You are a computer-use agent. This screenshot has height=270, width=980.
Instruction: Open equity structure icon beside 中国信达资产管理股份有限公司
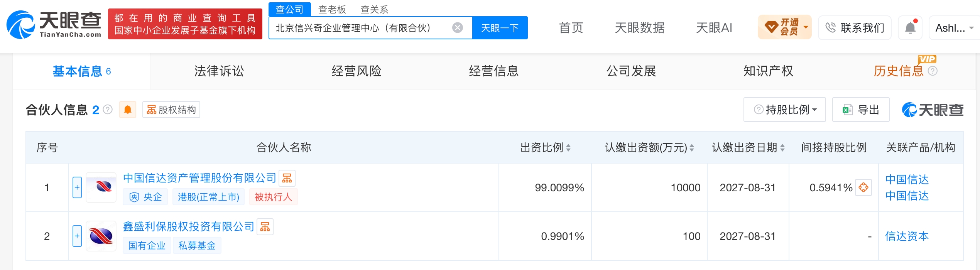[x=287, y=178]
